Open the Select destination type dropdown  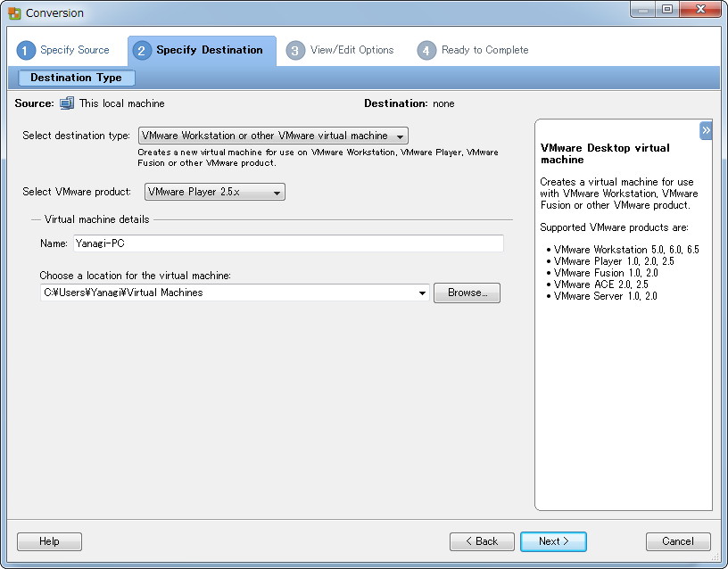[x=400, y=136]
